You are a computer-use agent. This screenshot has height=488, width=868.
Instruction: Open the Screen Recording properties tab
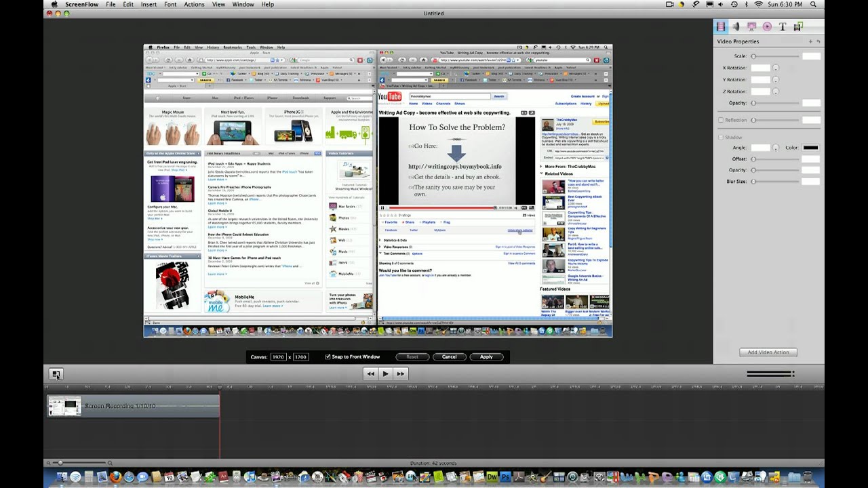pos(751,26)
